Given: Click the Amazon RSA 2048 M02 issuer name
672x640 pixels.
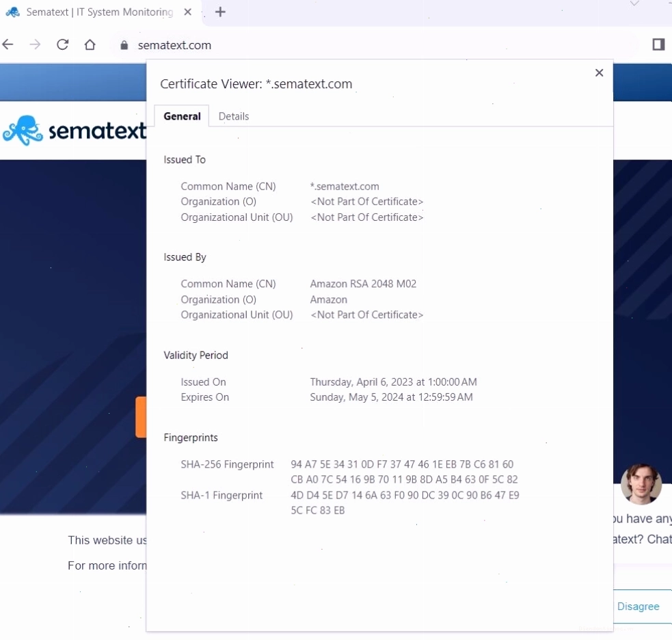Looking at the screenshot, I should (363, 284).
